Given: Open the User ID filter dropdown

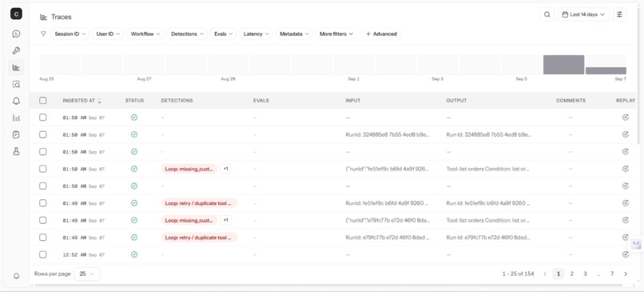Looking at the screenshot, I should pos(108,34).
